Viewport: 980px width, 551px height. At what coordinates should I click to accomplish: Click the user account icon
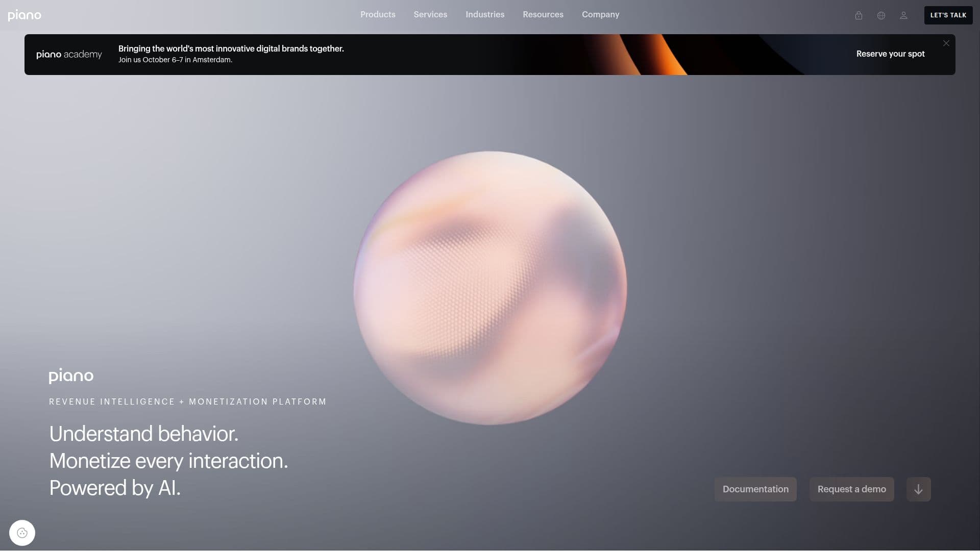[903, 15]
